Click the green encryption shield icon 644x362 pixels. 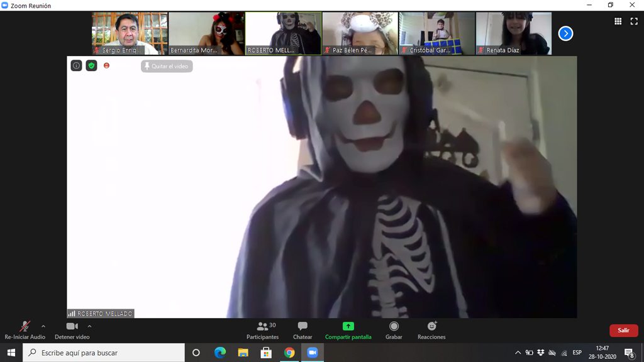click(x=91, y=65)
